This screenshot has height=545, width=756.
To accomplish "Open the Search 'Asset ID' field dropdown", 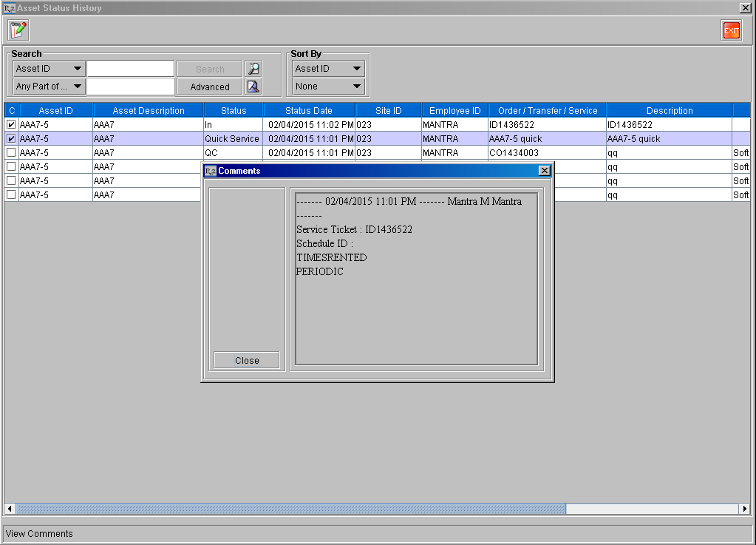I will tap(50, 69).
